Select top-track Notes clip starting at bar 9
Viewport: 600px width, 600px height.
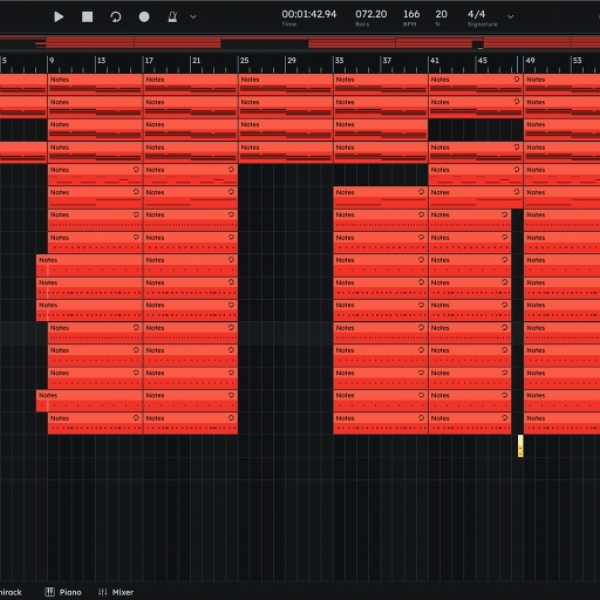95,84
